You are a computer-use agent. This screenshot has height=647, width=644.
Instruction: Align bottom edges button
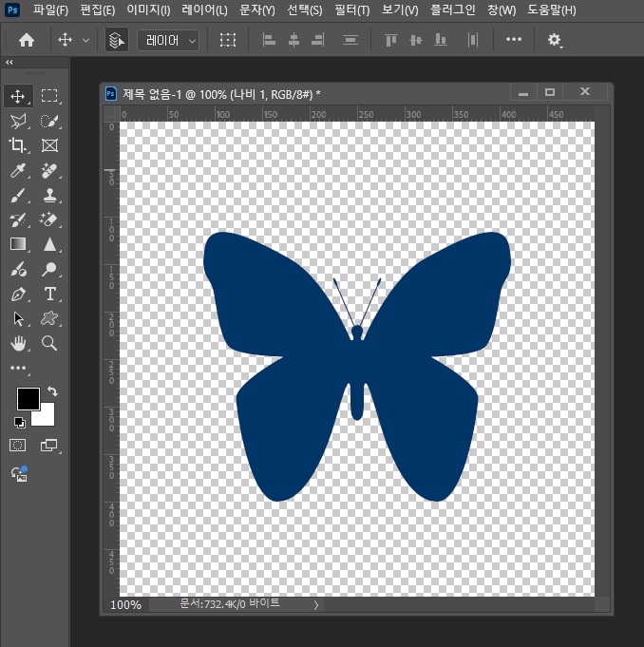point(441,40)
